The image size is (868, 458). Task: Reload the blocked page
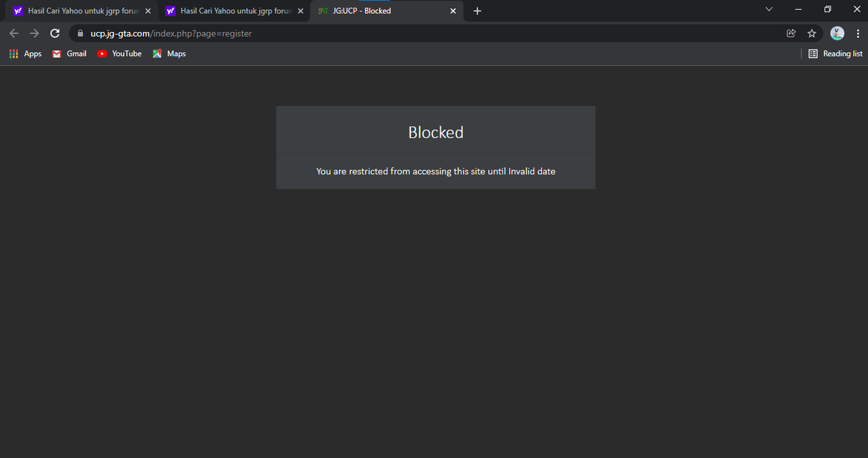pos(55,33)
